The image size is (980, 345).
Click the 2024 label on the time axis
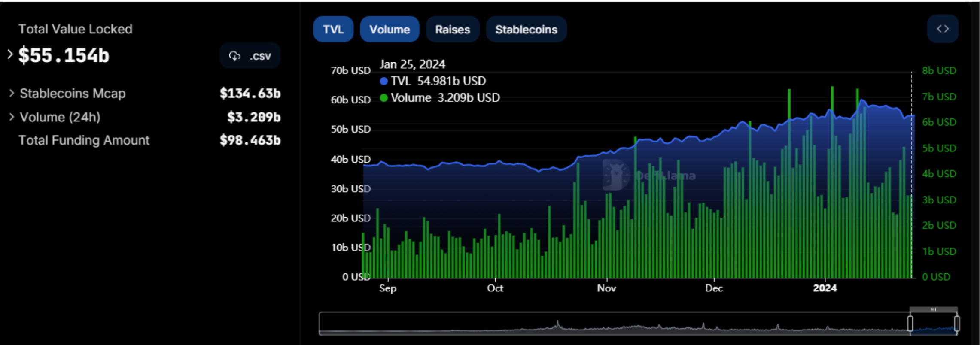click(825, 288)
